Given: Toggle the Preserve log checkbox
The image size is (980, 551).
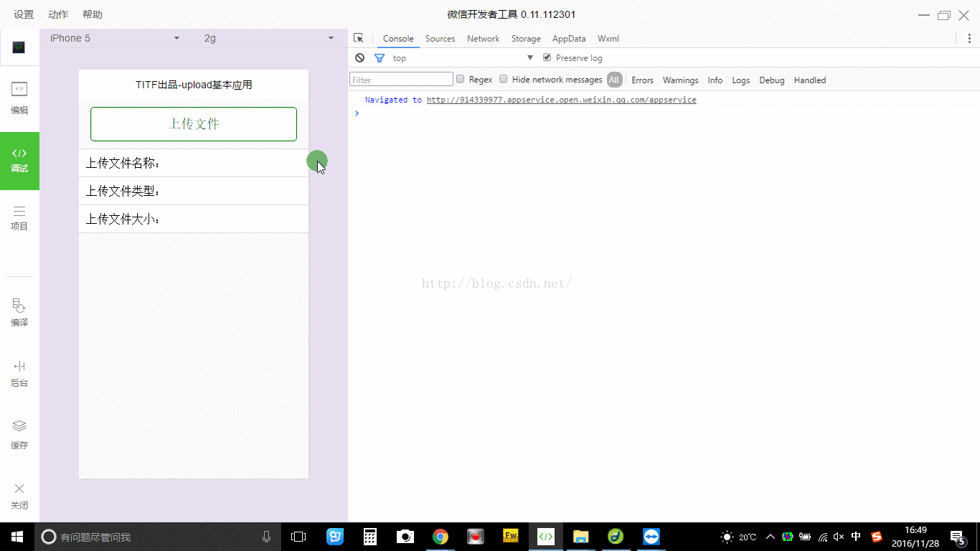Looking at the screenshot, I should click(547, 57).
